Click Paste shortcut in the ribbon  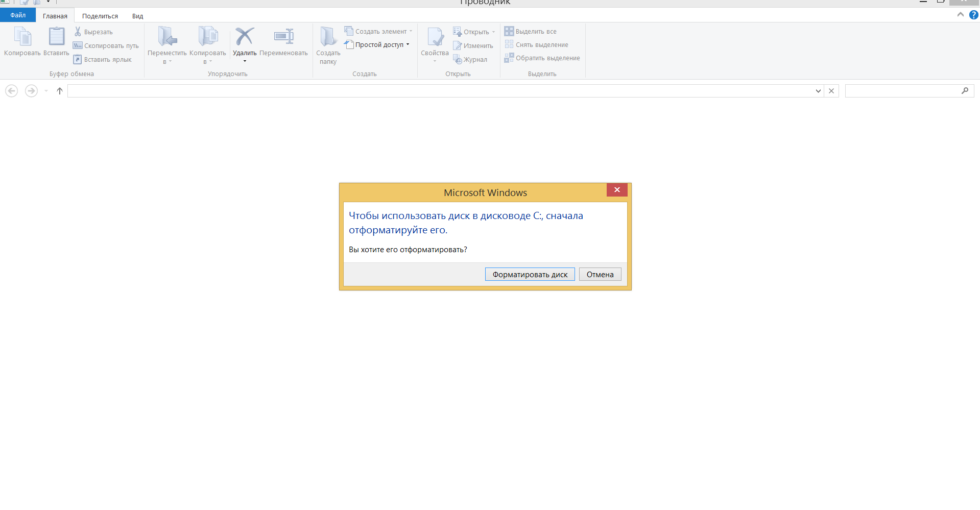point(103,59)
